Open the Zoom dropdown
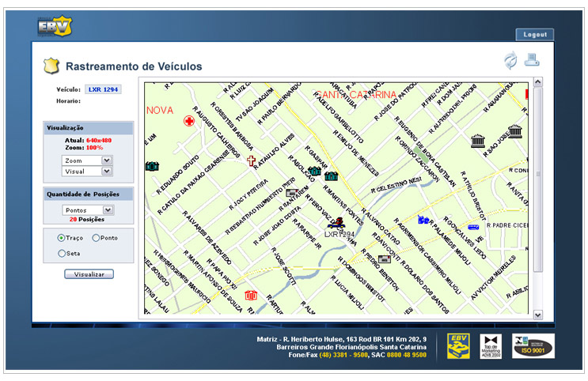This screenshot has width=588, height=381. (87, 160)
